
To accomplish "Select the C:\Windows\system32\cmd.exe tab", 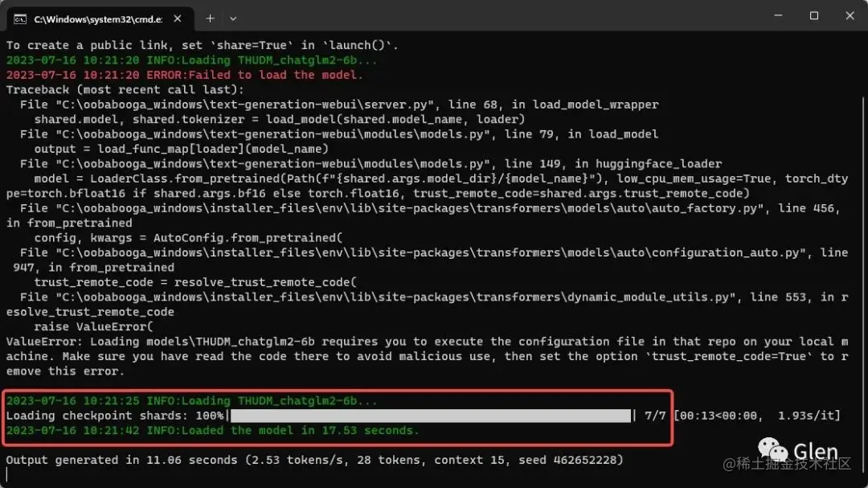I will point(100,18).
